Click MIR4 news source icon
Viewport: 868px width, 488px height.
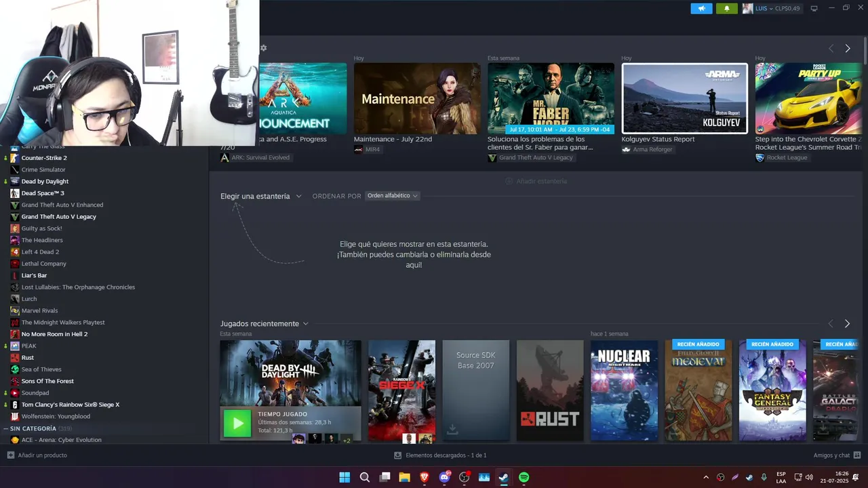(x=358, y=149)
